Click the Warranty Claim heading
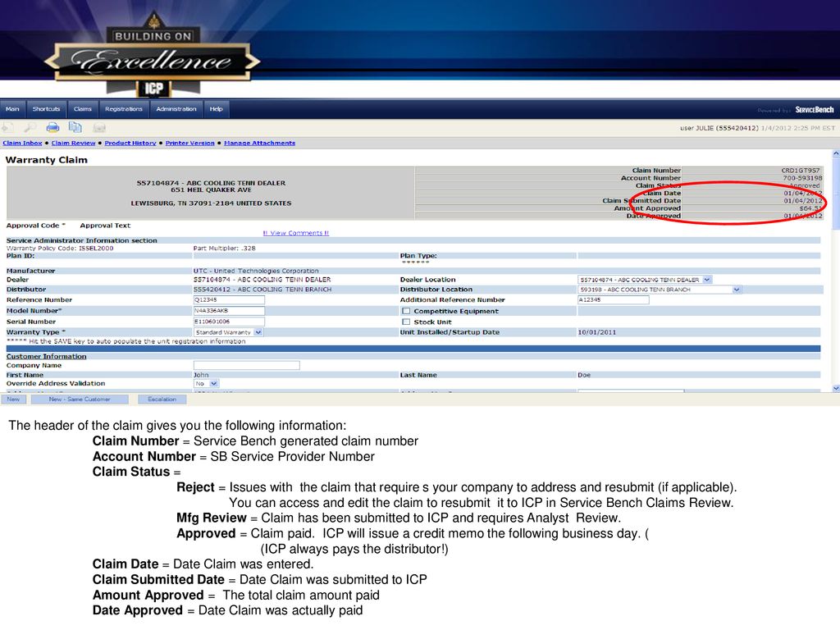The height and width of the screenshot is (630, 840). point(46,160)
